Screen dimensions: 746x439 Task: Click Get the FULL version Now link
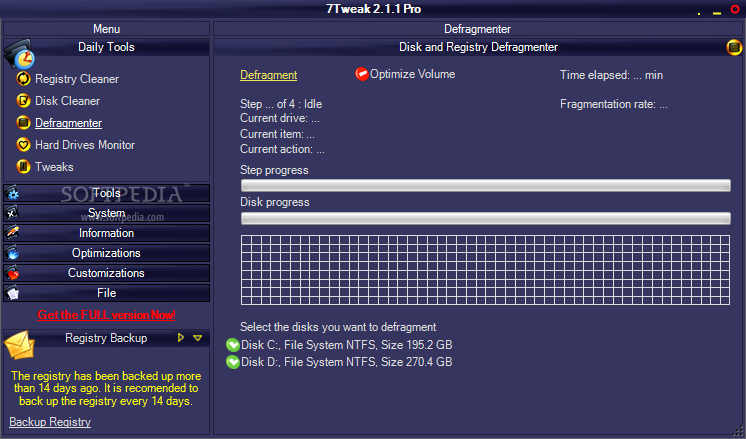(106, 315)
